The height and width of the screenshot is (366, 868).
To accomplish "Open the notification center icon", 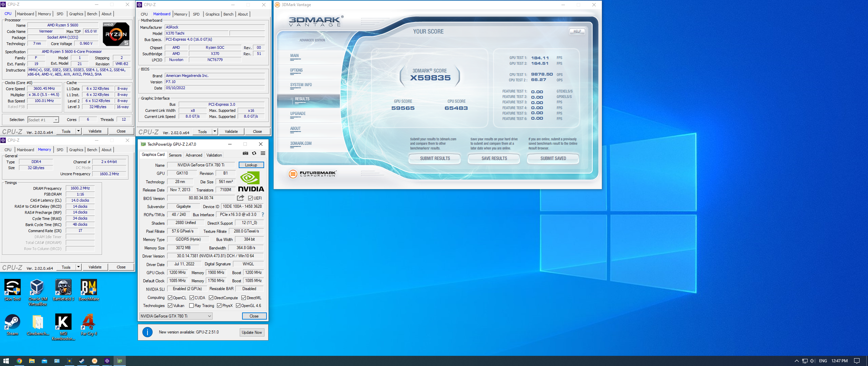I will click(857, 361).
